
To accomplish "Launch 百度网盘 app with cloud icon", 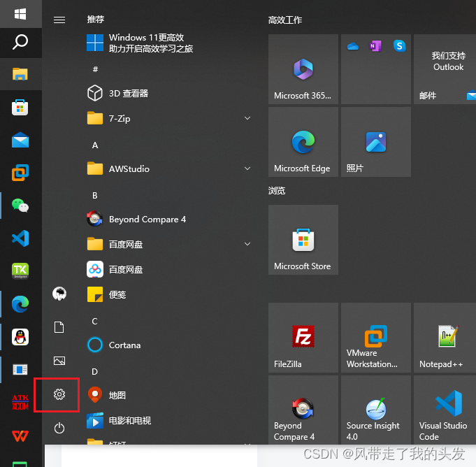I will tap(169, 269).
